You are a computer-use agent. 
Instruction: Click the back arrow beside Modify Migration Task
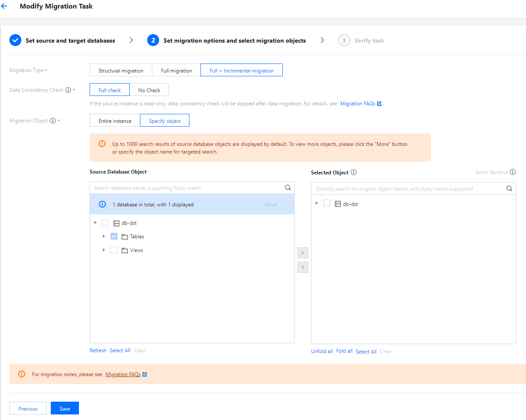[4, 6]
